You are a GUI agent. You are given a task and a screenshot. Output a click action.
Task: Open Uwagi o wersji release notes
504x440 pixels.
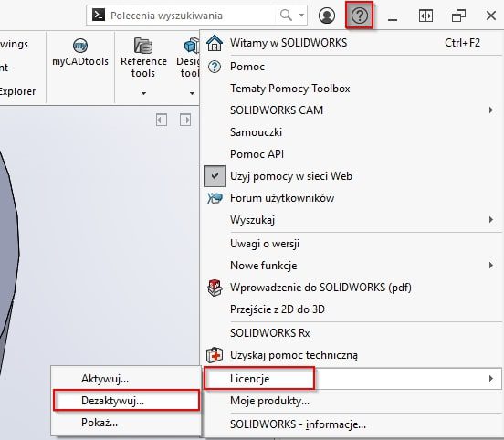[352, 244]
